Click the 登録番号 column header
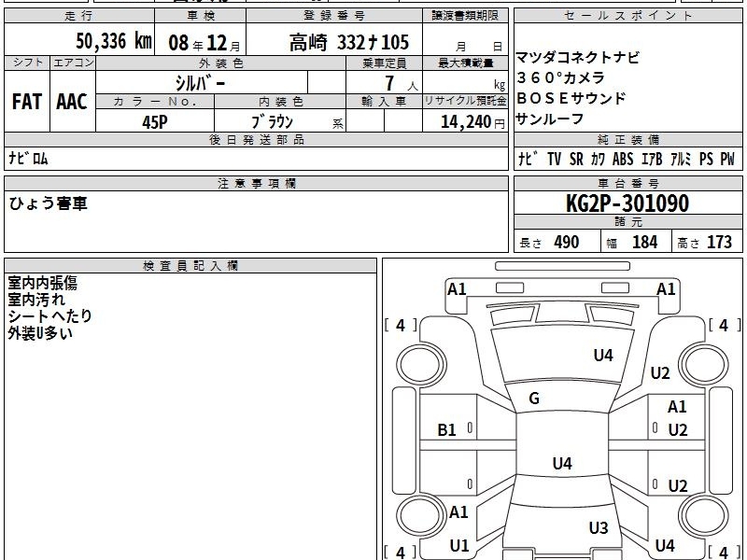 334,16
